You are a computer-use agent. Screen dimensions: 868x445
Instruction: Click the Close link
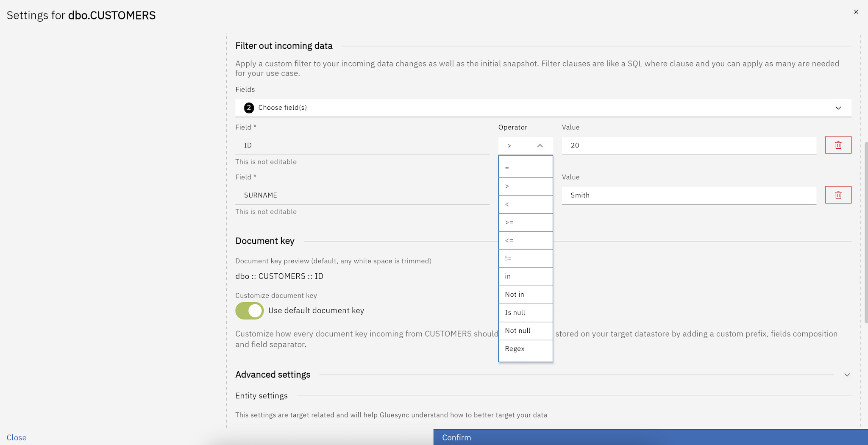(x=17, y=437)
